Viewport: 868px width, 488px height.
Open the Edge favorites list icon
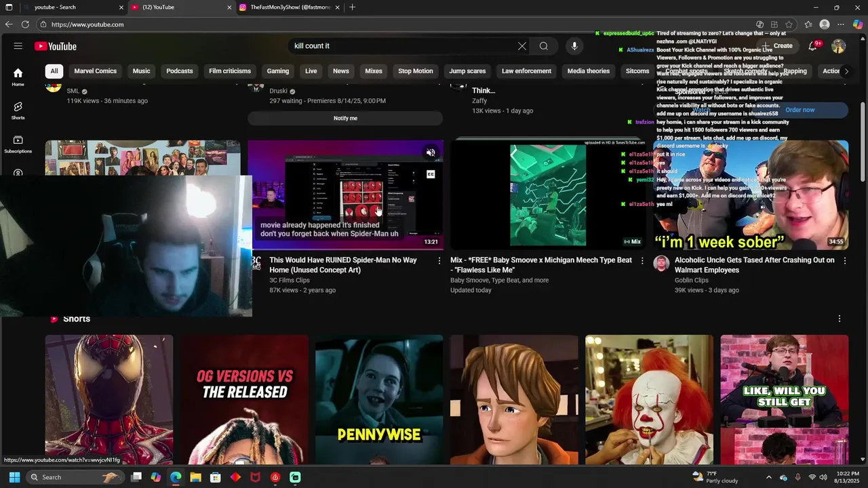point(808,24)
